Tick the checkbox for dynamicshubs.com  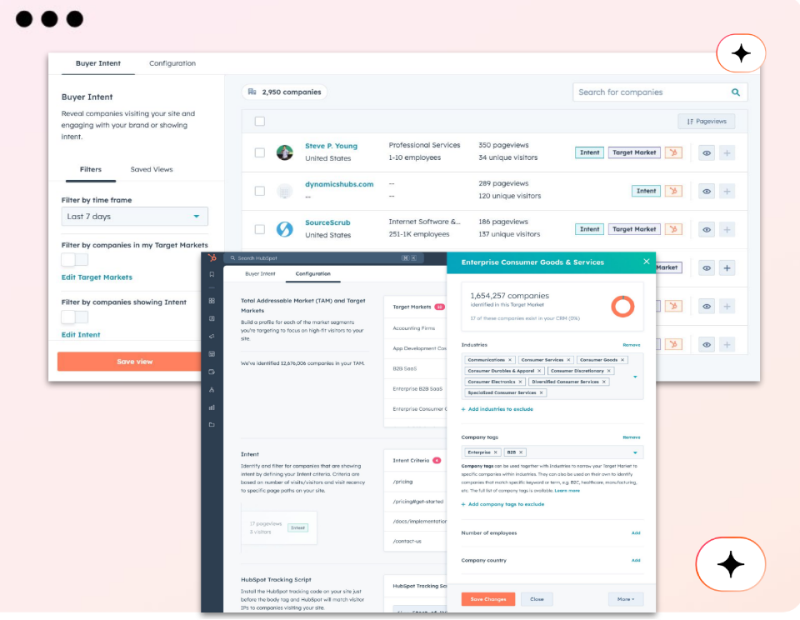click(260, 191)
